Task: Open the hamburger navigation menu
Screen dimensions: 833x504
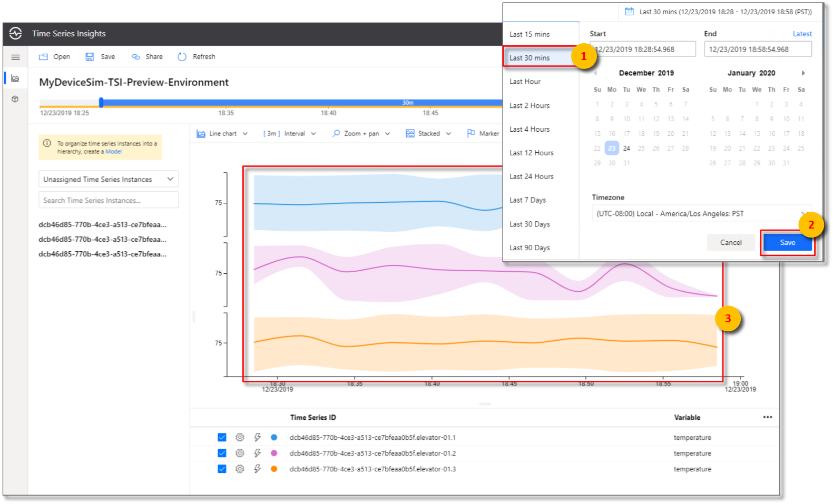Action: pos(15,57)
